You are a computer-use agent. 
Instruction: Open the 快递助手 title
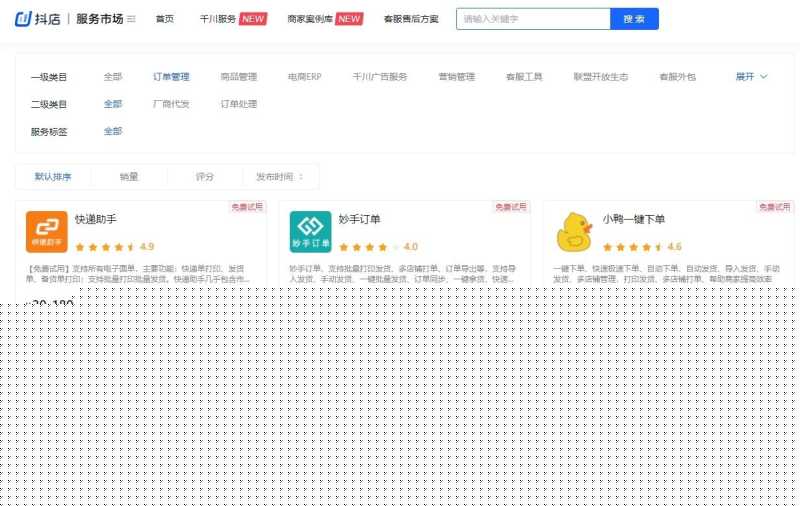[95, 219]
